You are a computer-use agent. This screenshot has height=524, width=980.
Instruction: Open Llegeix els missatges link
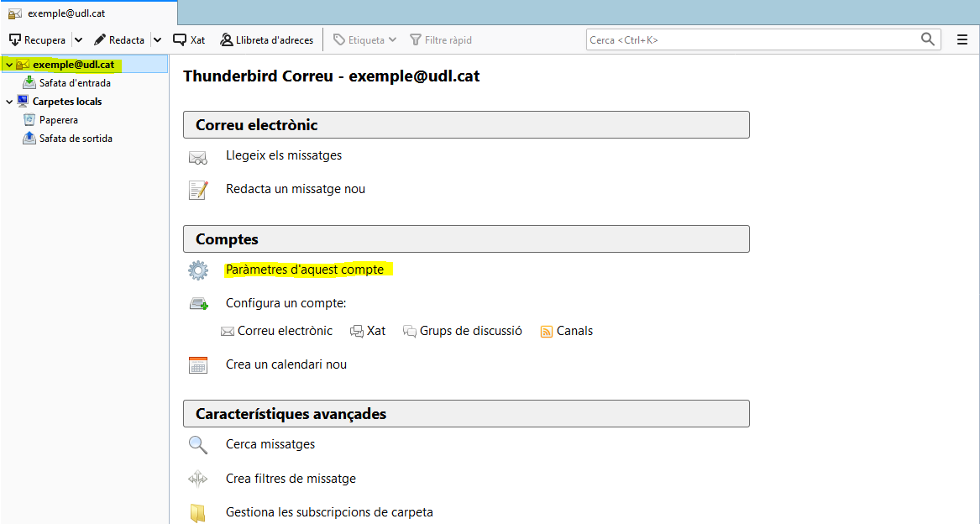point(284,155)
